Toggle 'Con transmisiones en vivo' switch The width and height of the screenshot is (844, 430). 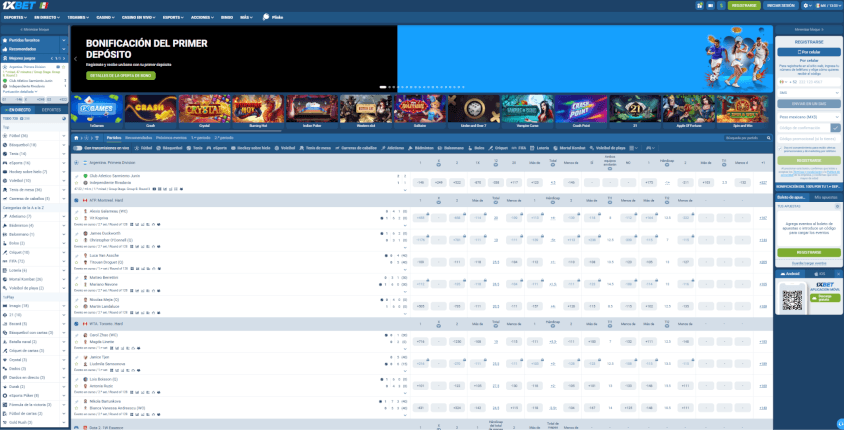[x=78, y=147]
